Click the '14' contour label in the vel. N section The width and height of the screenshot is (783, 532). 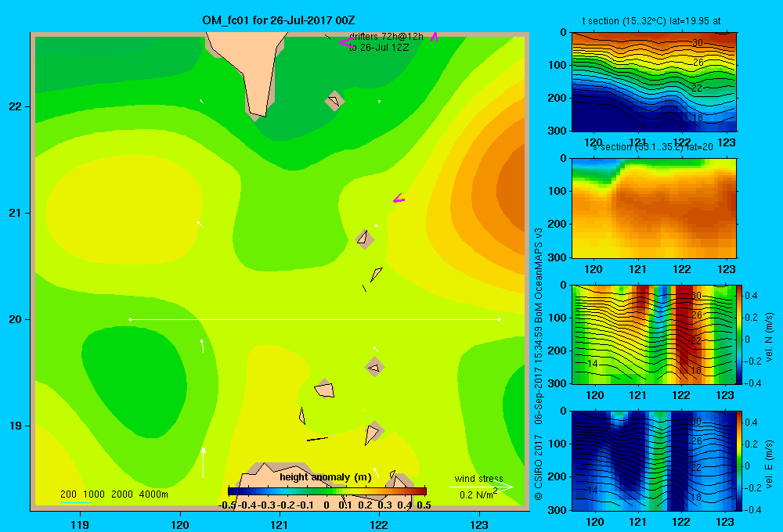[592, 364]
